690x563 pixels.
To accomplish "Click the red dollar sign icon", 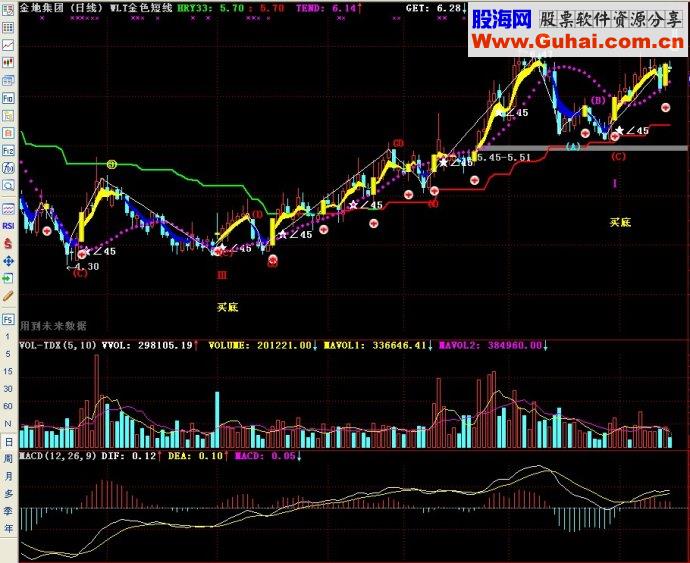I will coord(8,243).
